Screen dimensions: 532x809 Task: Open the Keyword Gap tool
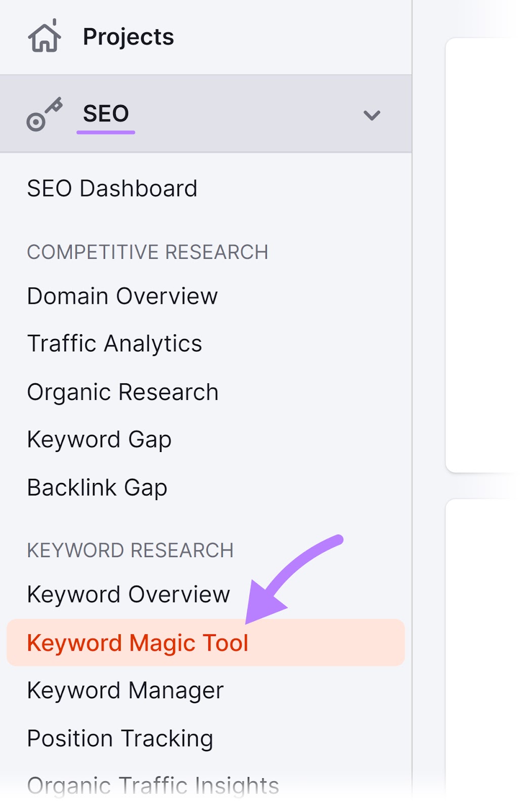pyautogui.click(x=99, y=439)
